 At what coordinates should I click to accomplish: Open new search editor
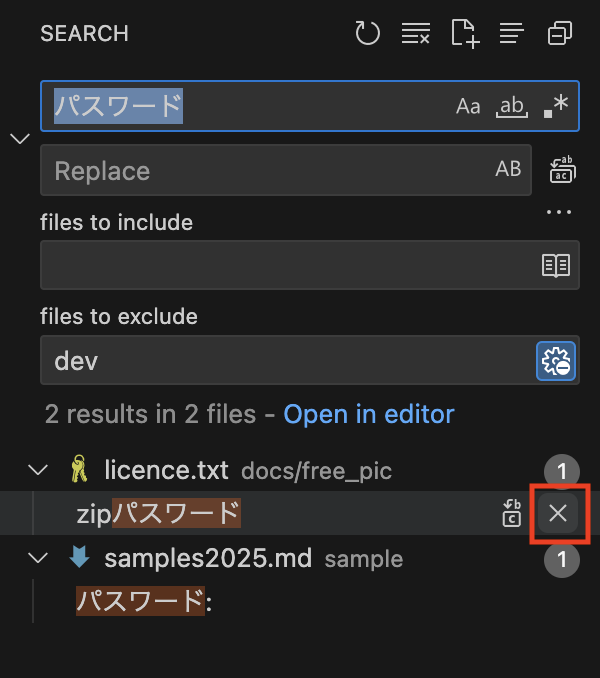[465, 33]
